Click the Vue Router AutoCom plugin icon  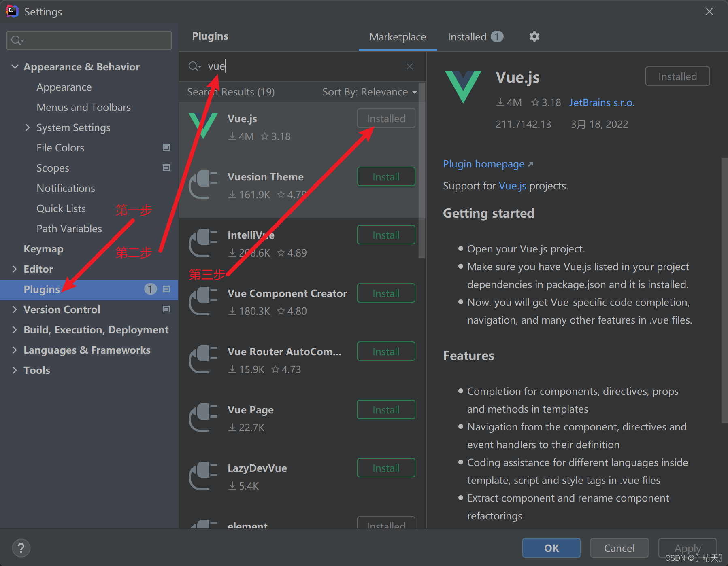(204, 360)
